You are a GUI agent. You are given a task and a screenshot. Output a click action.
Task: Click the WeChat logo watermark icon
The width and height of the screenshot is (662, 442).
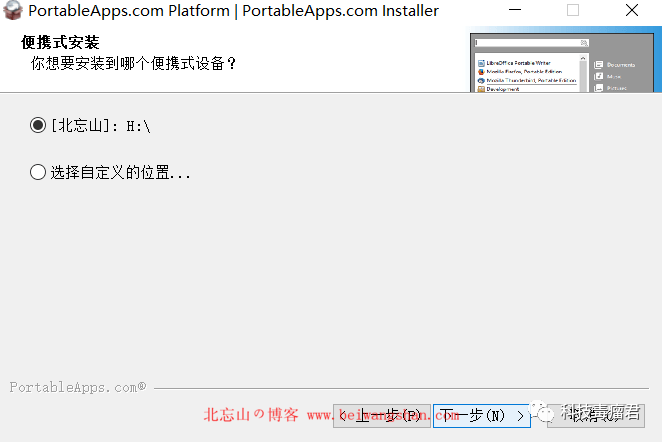click(x=542, y=413)
